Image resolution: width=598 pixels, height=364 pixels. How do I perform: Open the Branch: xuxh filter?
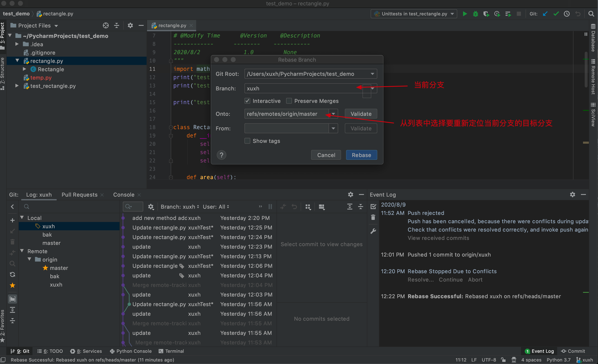pyautogui.click(x=180, y=207)
